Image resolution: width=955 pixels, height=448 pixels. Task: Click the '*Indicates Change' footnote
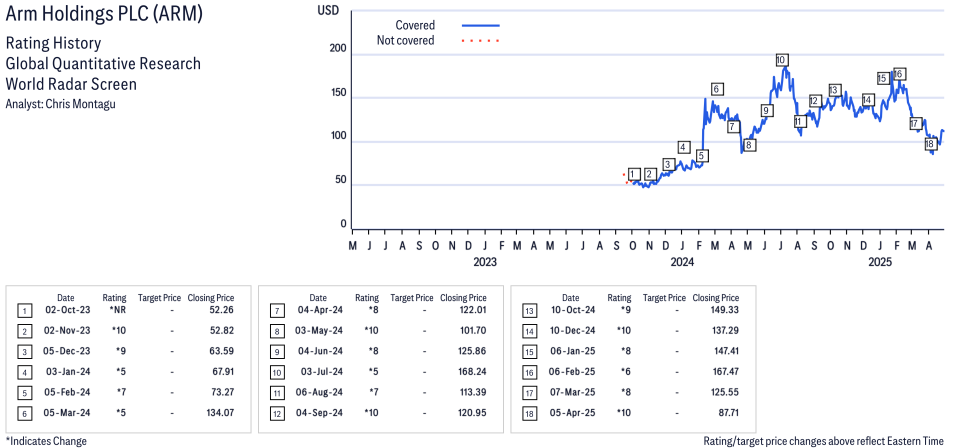click(x=46, y=441)
